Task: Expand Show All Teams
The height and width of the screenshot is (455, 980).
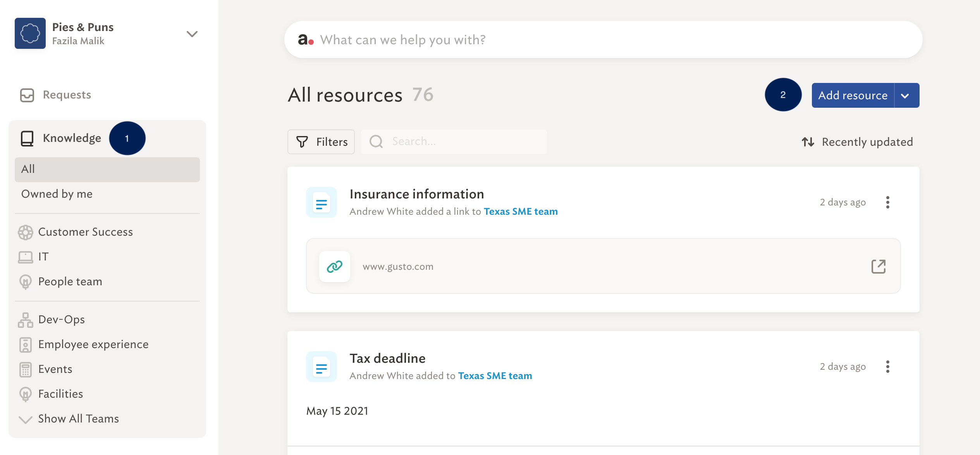Action: click(79, 419)
